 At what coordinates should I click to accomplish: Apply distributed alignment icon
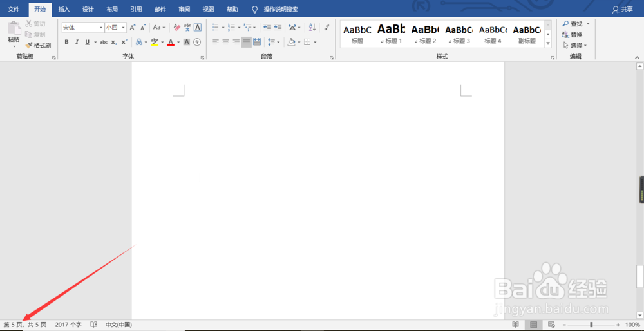257,42
